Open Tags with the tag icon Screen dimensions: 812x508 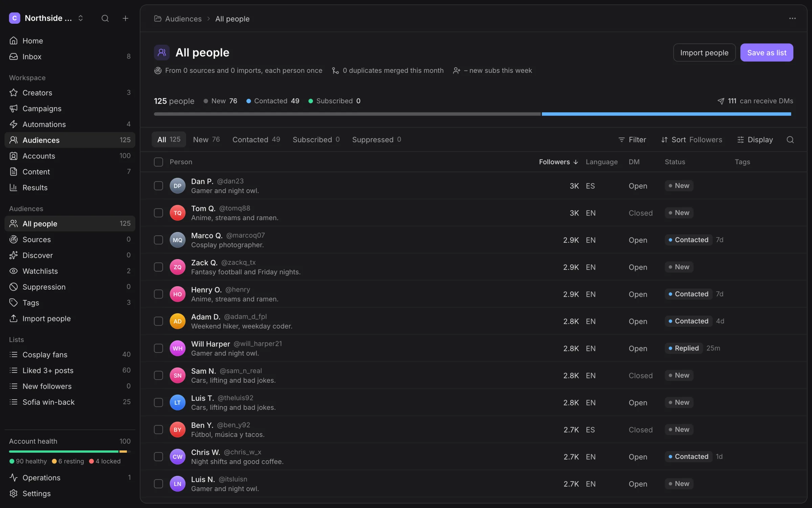[x=70, y=302]
